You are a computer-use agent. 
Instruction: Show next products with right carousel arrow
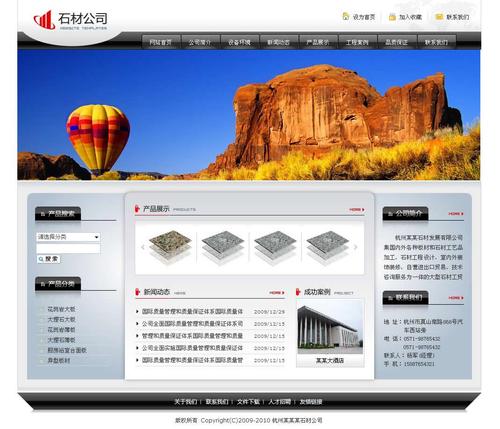click(x=355, y=247)
